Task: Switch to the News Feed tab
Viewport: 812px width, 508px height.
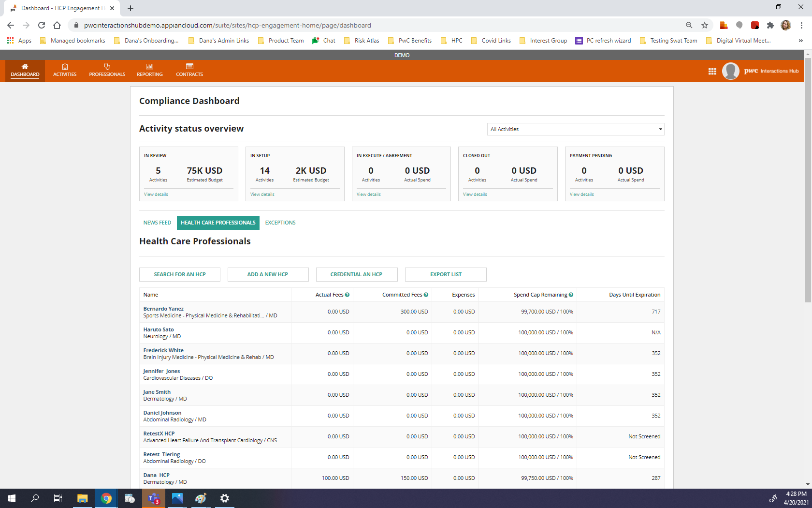Action: tap(157, 223)
